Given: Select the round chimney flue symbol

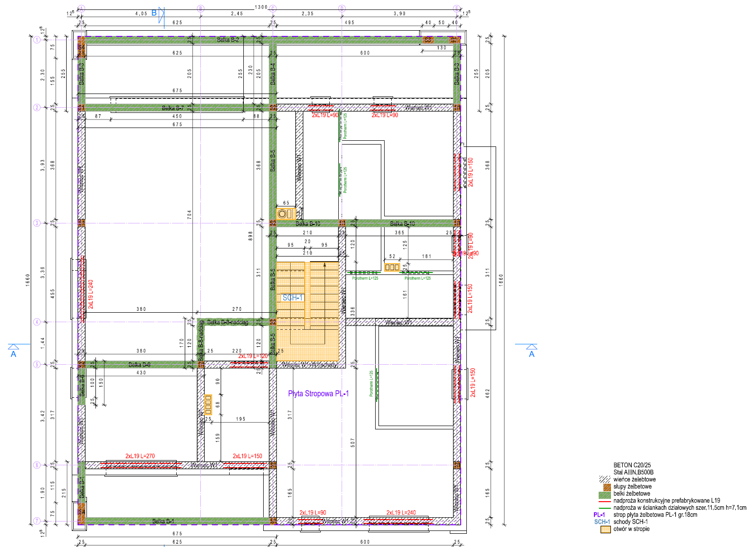Looking at the screenshot, I should pyautogui.click(x=282, y=214).
